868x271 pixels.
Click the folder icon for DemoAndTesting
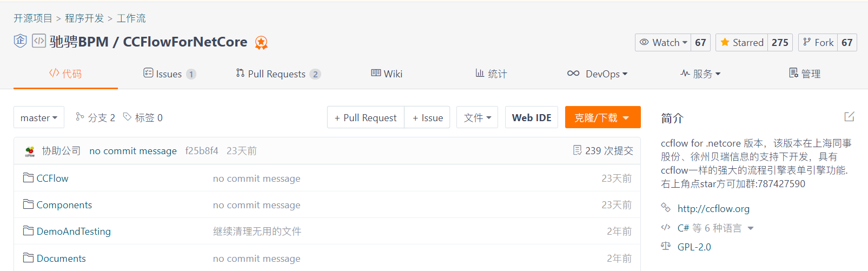pos(28,231)
